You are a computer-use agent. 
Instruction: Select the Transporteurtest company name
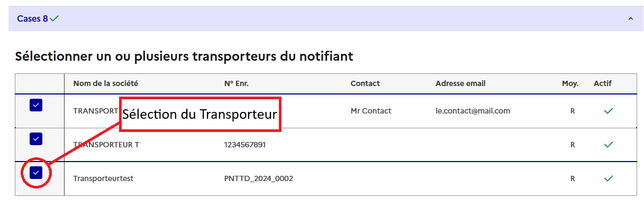coord(103,178)
